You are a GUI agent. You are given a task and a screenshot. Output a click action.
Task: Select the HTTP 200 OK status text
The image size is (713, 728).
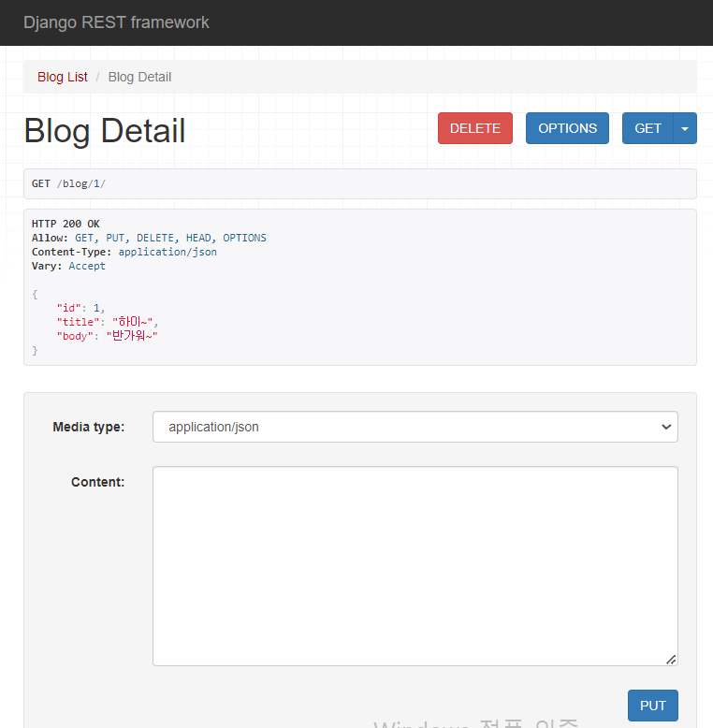(x=65, y=224)
